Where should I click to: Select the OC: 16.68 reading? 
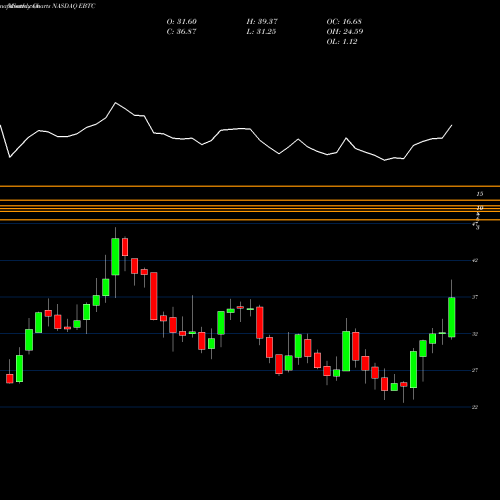(344, 22)
